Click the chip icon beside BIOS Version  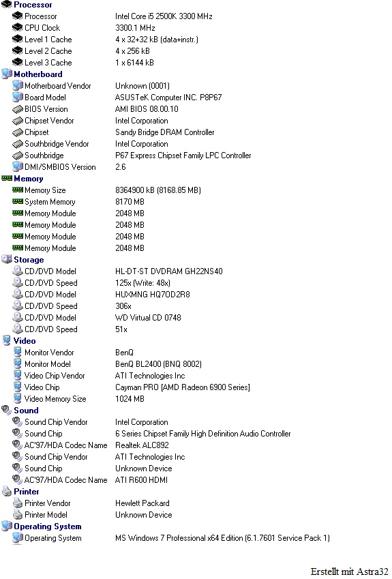[x=17, y=109]
